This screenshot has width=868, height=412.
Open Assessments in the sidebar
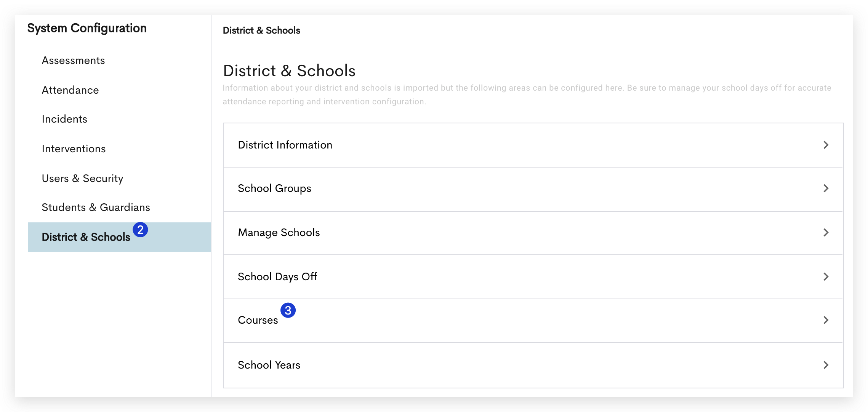pos(73,61)
